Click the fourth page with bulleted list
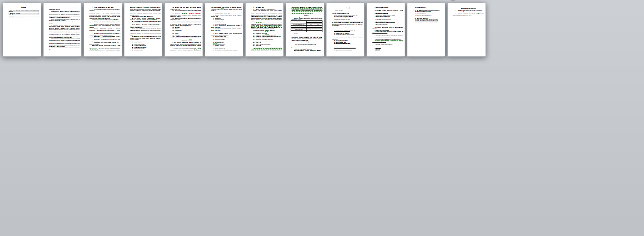The image size is (644, 236). click(x=143, y=30)
